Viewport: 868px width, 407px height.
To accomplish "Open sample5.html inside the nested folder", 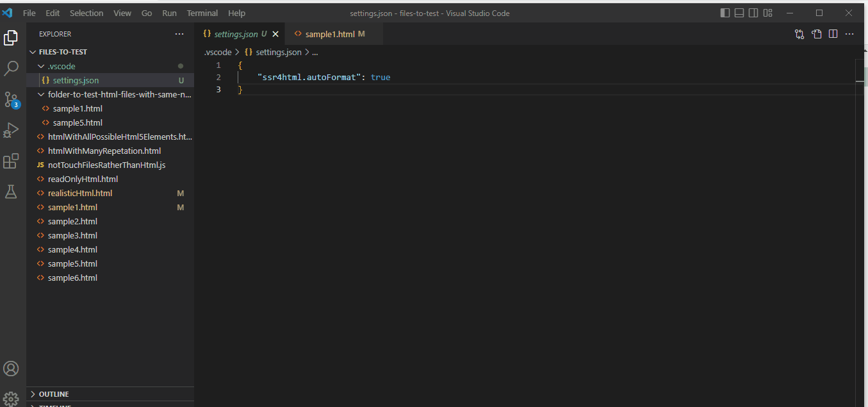I will (x=110, y=122).
